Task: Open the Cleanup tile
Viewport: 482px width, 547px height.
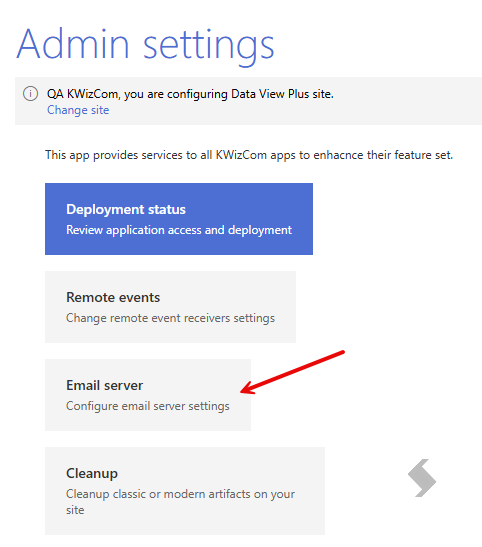Action: (185, 491)
